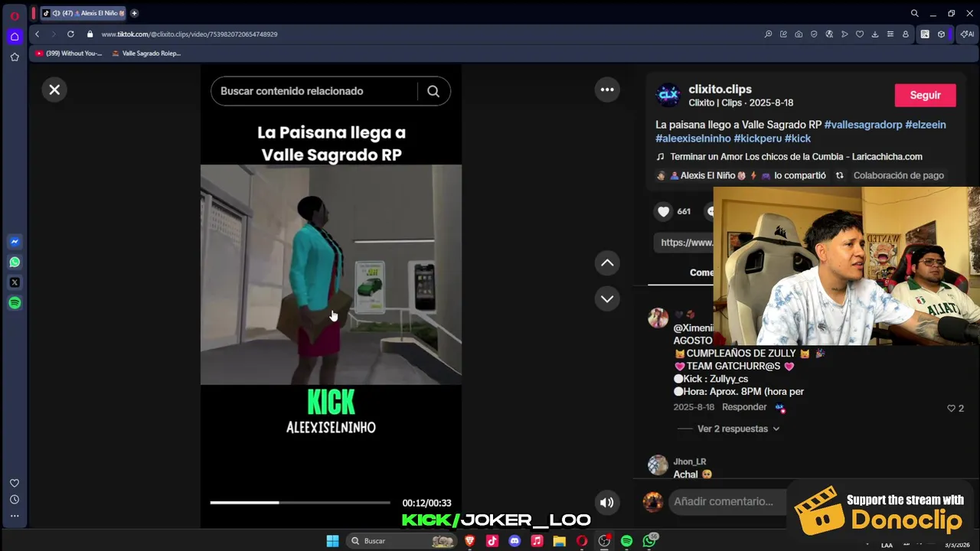This screenshot has width=980, height=551.
Task: Search tabs with top magnifier
Action: point(914,13)
